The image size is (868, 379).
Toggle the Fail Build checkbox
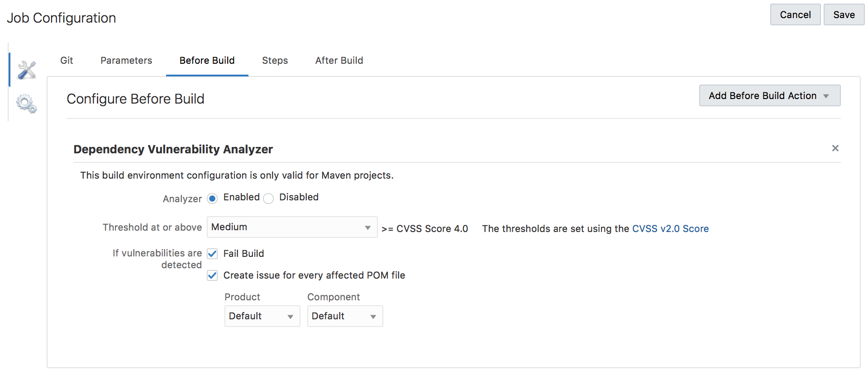[x=212, y=254]
